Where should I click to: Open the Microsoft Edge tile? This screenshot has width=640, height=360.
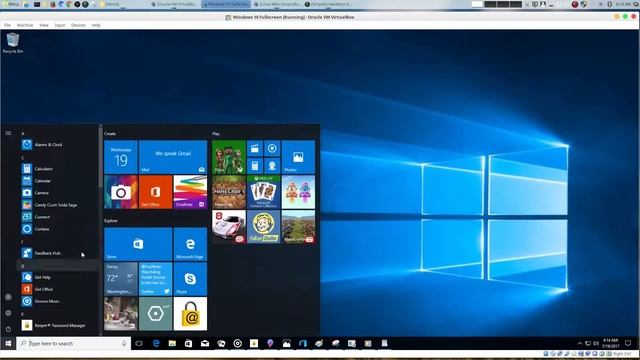(x=190, y=244)
